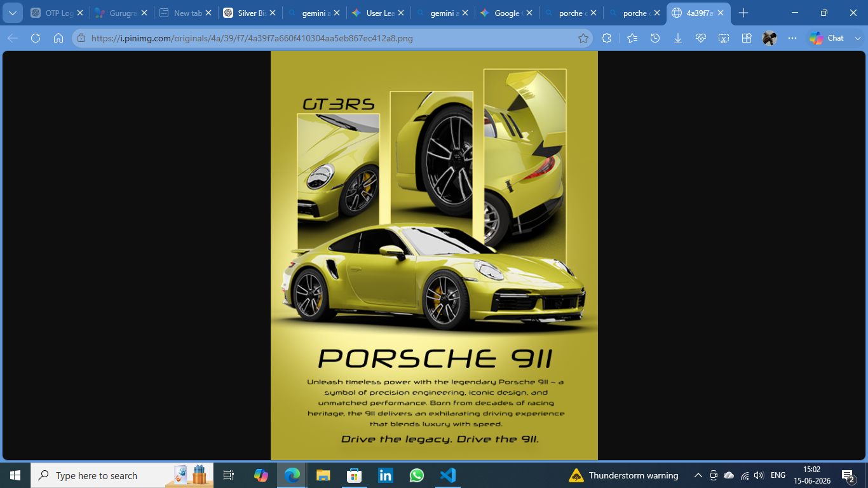Go to the browser home page
The image size is (868, 488).
tap(58, 38)
